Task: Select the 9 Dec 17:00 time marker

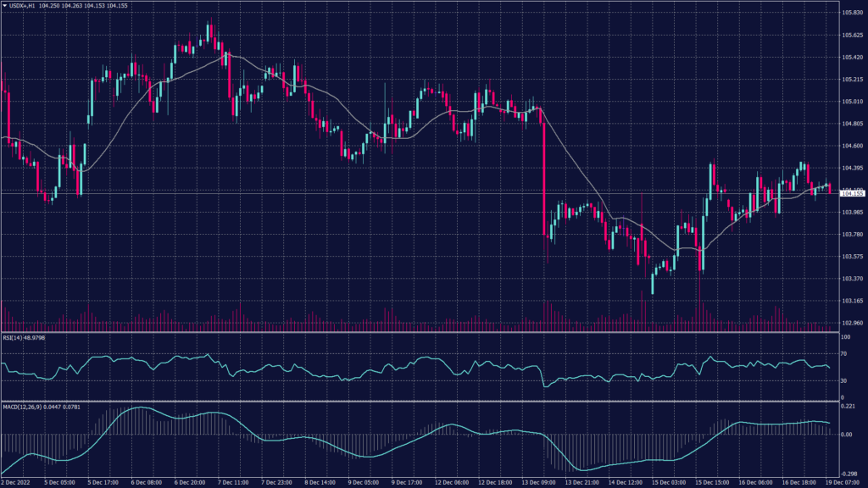Action: pos(404,481)
